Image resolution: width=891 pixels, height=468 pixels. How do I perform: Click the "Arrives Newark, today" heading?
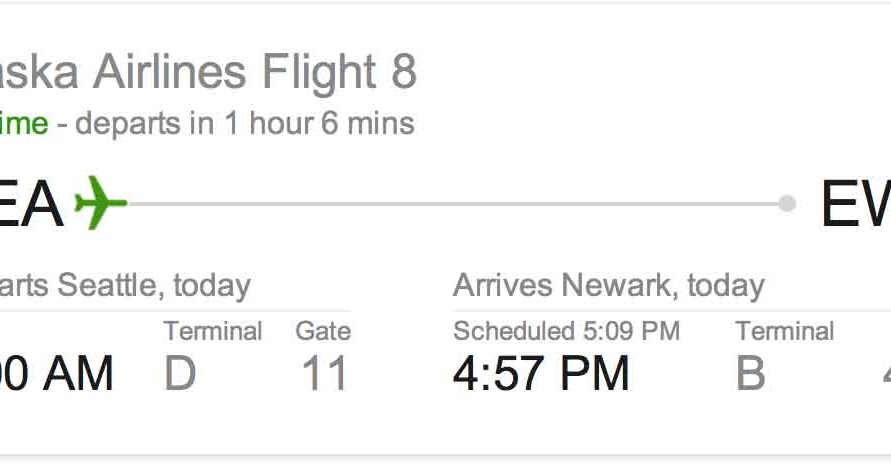[x=608, y=286]
